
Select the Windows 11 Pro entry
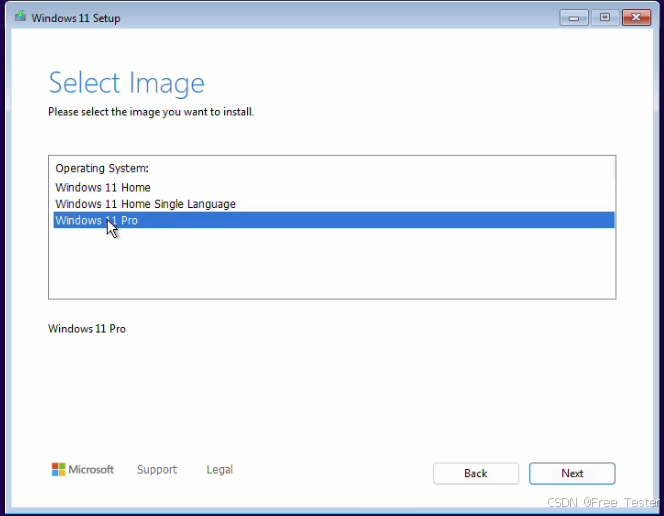click(x=334, y=220)
